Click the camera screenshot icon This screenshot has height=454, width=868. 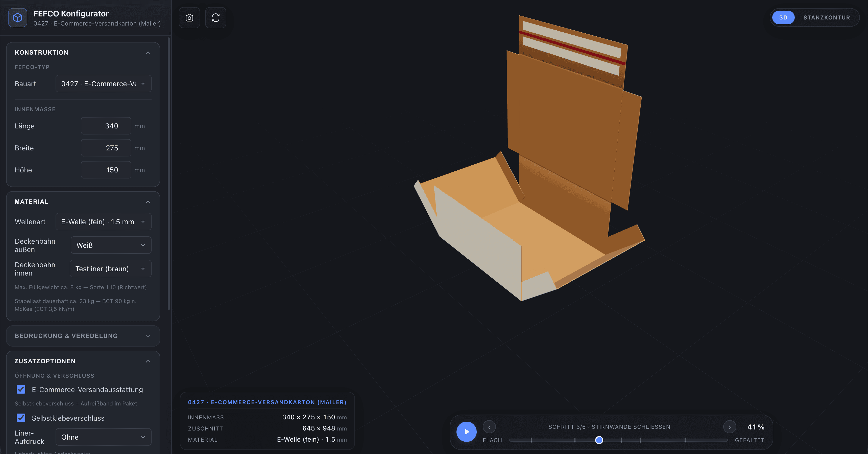pyautogui.click(x=189, y=17)
